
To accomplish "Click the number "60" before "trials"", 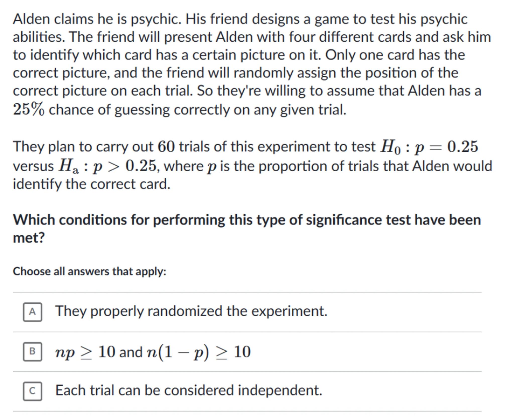I will 166,147.
